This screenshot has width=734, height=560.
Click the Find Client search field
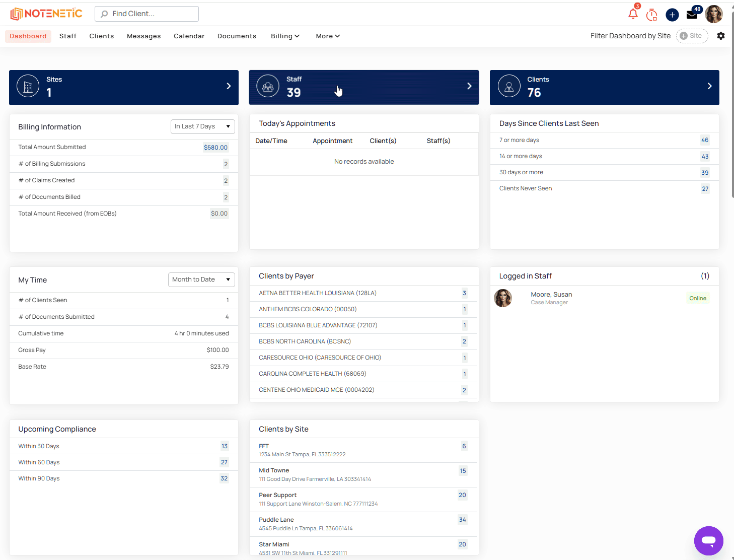click(x=146, y=14)
